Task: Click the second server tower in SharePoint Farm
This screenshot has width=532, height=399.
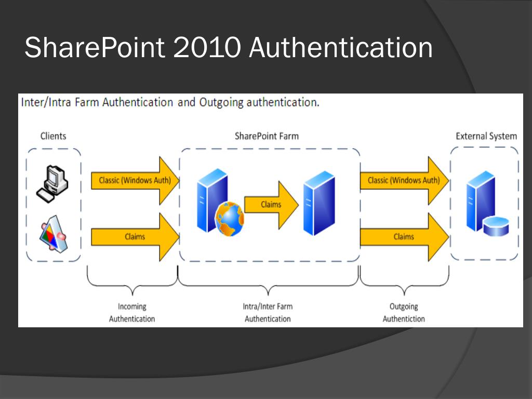Action: coord(320,203)
